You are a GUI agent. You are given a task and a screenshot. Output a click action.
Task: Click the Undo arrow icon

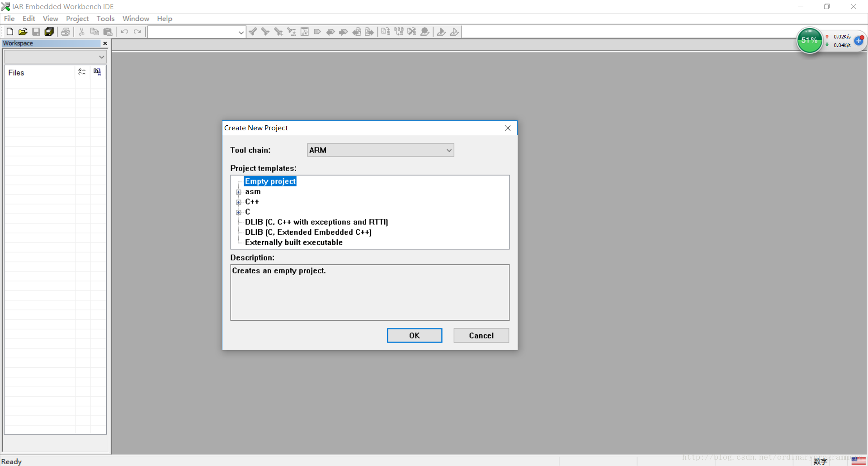pos(124,32)
